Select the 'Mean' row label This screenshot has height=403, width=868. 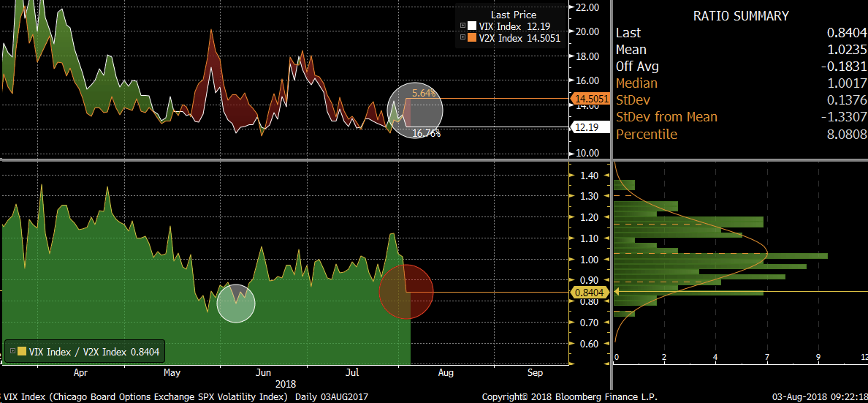coord(631,50)
